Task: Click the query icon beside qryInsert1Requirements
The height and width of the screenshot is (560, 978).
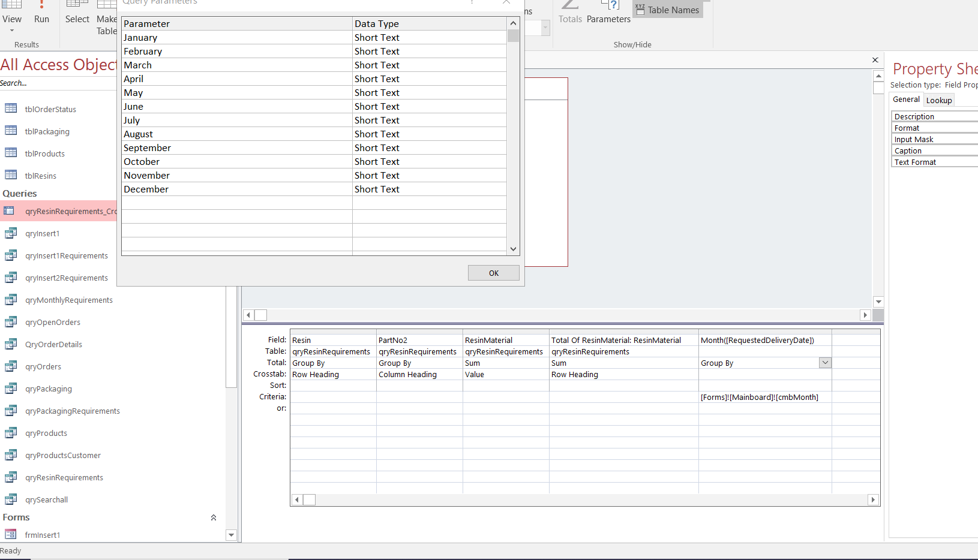Action: [11, 255]
